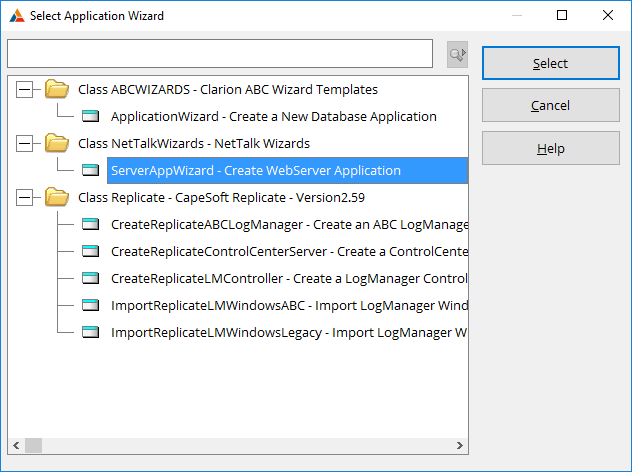Collapse the Class NetTalkWizards tree node

pos(25,143)
